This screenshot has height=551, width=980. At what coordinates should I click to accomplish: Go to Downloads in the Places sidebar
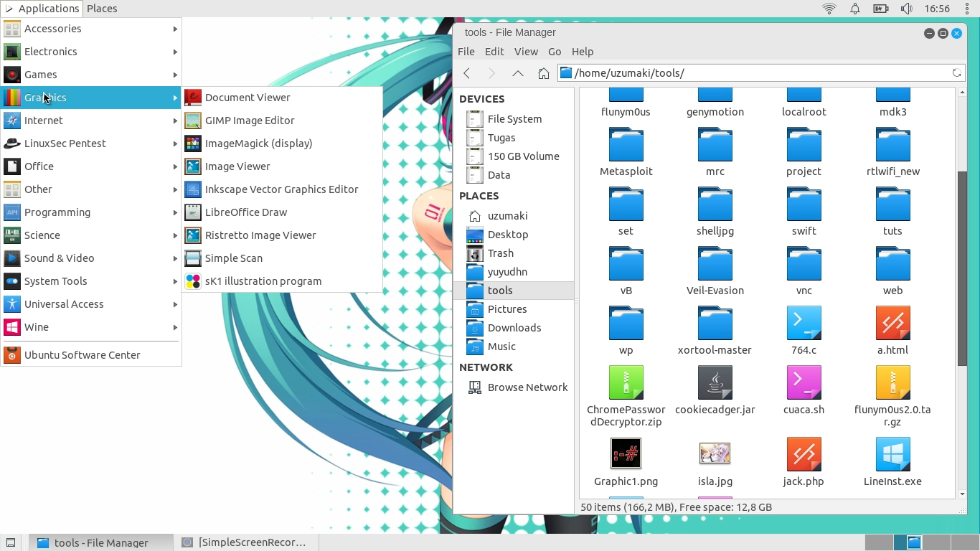[x=514, y=328]
